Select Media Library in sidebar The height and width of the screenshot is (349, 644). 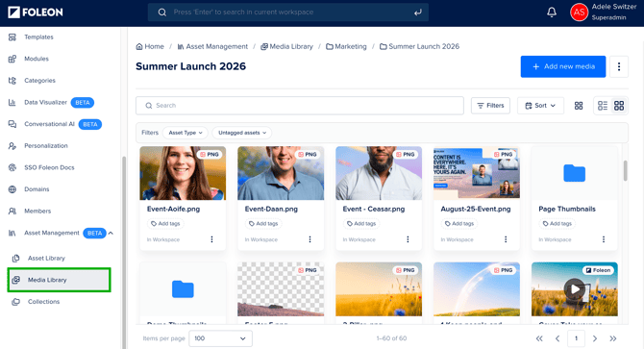pos(60,280)
